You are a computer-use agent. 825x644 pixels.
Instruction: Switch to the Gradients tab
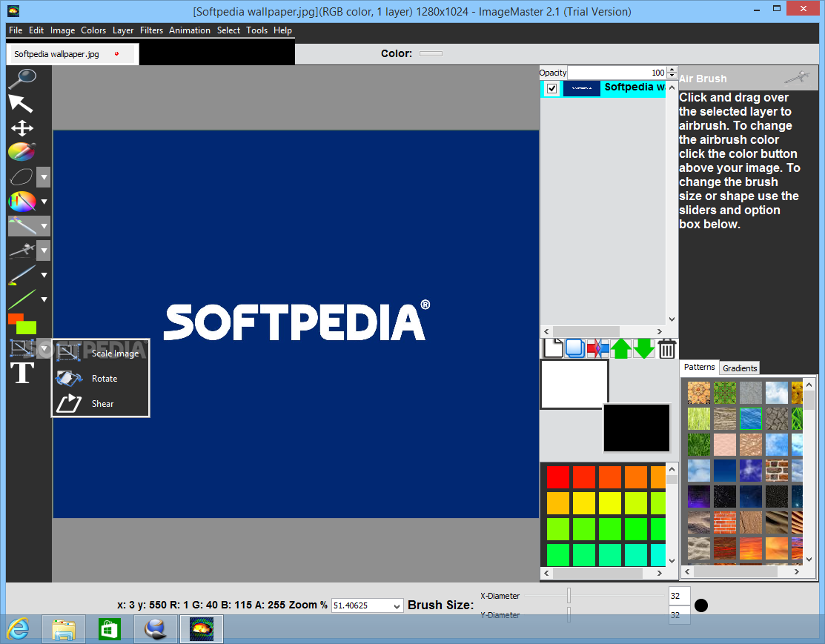740,368
